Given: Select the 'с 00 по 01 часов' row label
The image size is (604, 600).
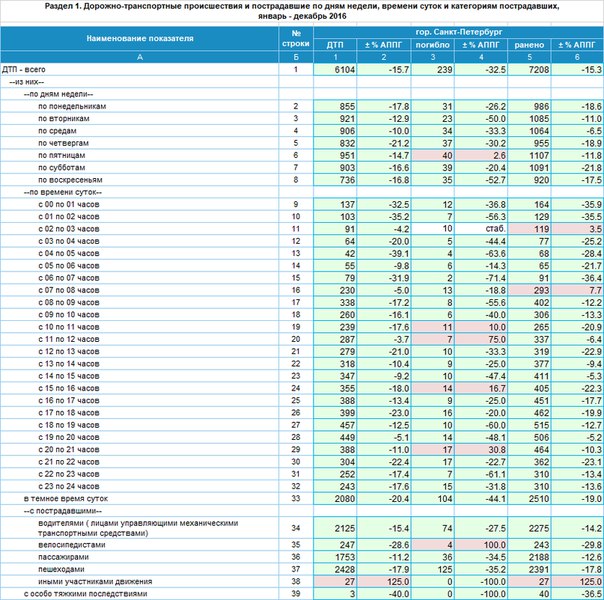Looking at the screenshot, I should [69, 205].
